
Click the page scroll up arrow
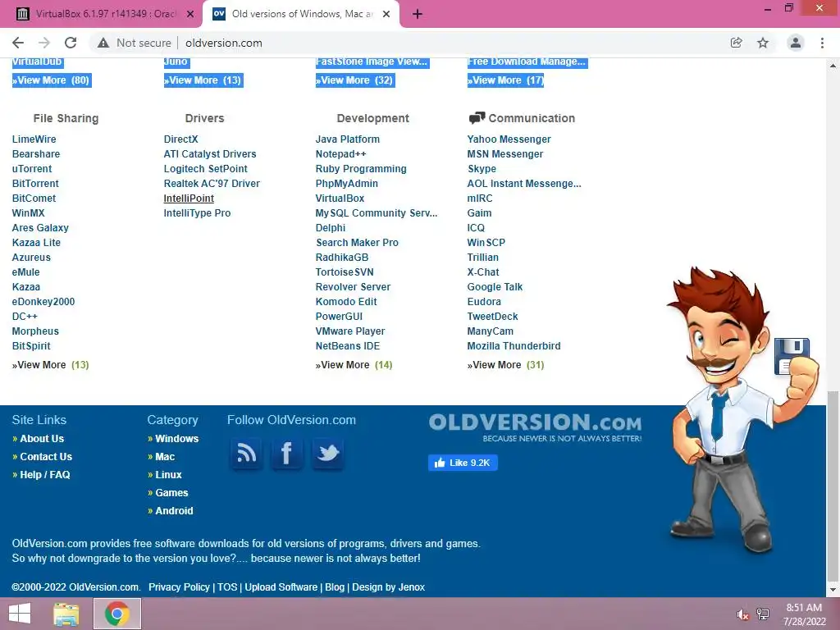[833, 66]
